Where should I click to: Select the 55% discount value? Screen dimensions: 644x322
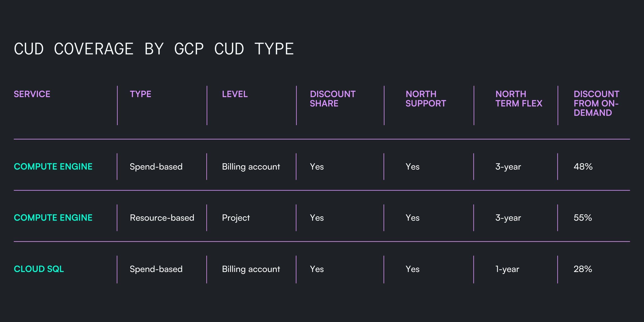tap(583, 218)
